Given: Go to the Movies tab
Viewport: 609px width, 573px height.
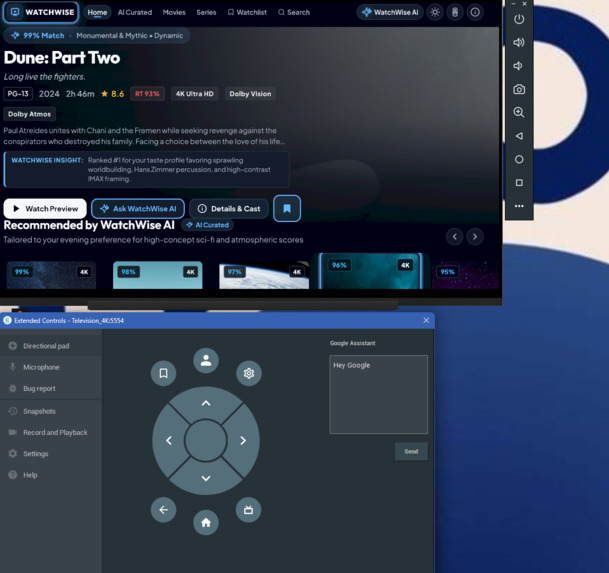Looking at the screenshot, I should click(x=174, y=12).
